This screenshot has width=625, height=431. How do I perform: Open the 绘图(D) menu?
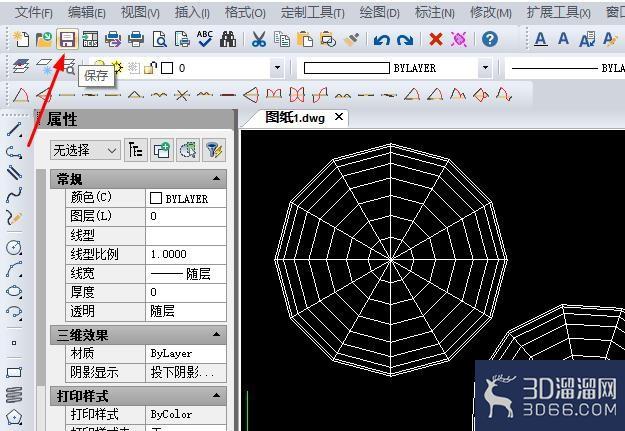click(x=379, y=13)
